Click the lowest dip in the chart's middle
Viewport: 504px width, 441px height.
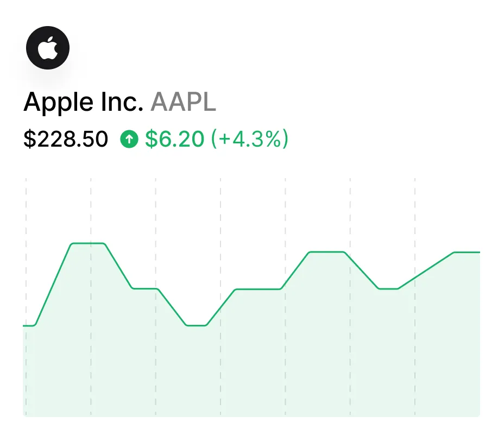point(196,325)
